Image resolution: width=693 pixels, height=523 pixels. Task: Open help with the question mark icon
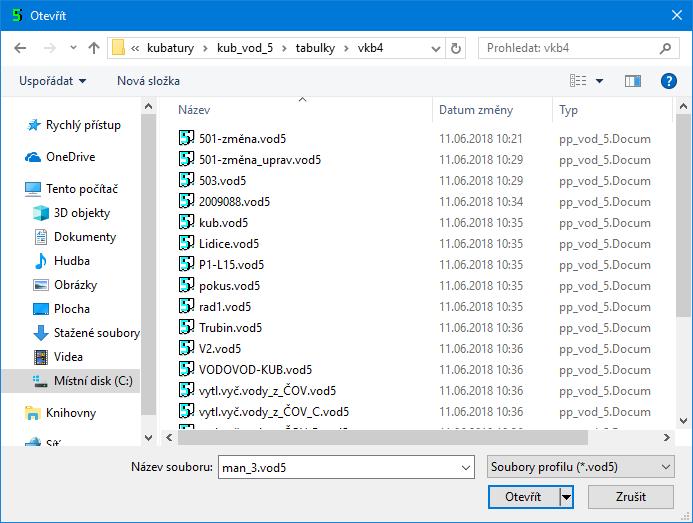pyautogui.click(x=669, y=81)
